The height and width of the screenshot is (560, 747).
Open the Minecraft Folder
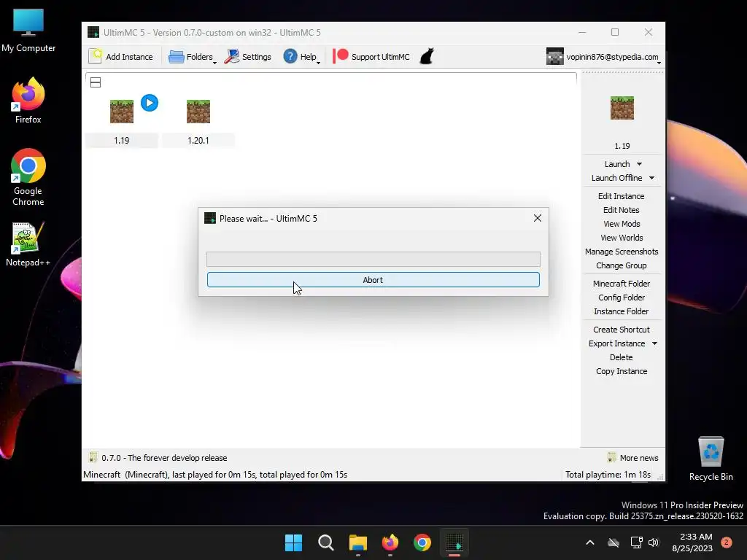click(x=622, y=284)
